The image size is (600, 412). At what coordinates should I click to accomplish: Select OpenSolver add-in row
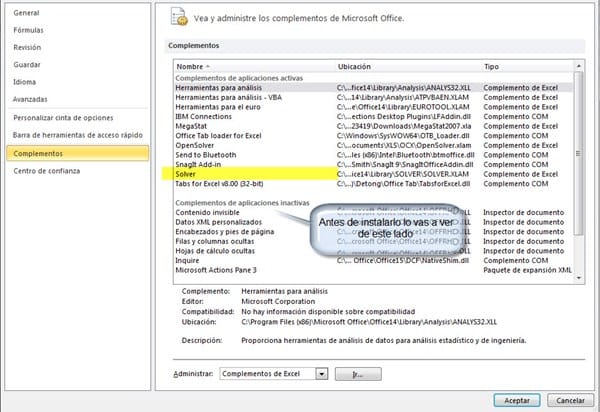pos(373,145)
